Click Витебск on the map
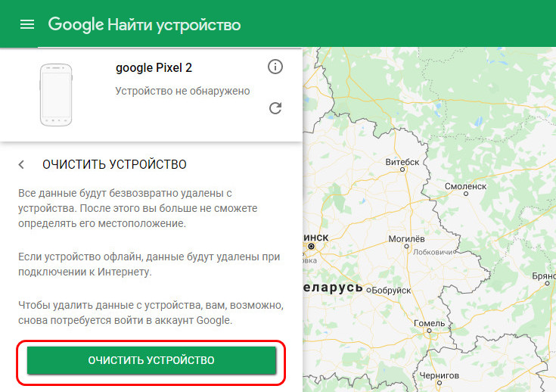 coord(402,162)
